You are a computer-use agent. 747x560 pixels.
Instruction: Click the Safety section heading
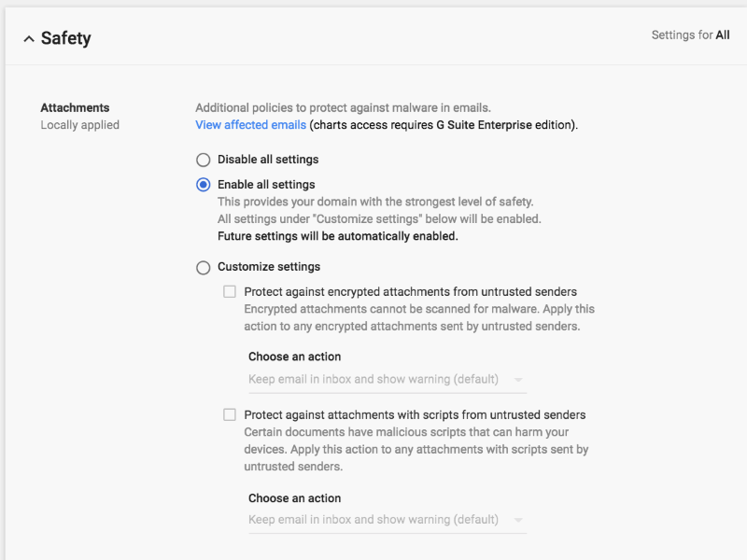click(x=65, y=39)
